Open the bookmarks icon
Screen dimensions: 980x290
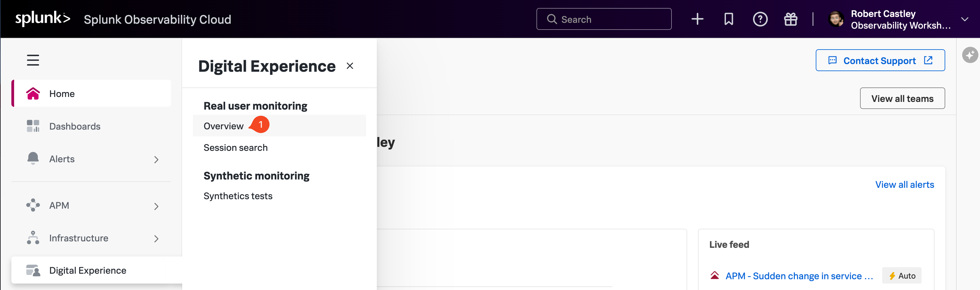tap(728, 19)
